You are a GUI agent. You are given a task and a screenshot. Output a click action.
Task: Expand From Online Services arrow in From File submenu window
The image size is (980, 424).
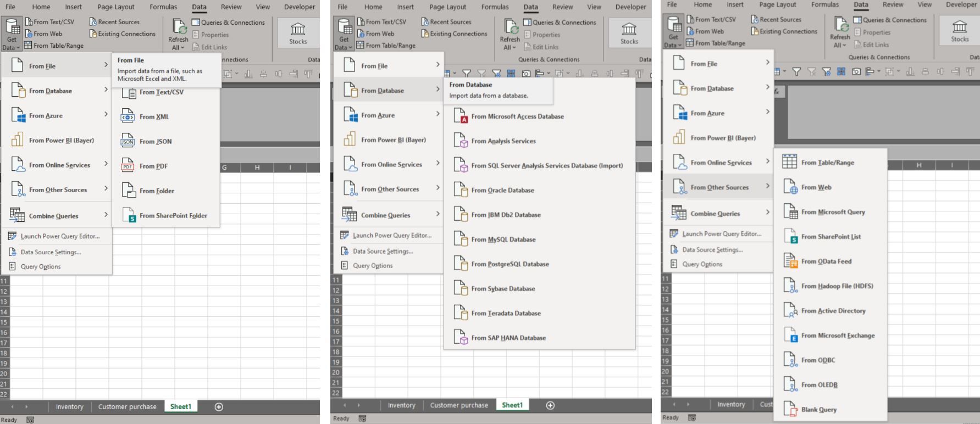pos(106,164)
